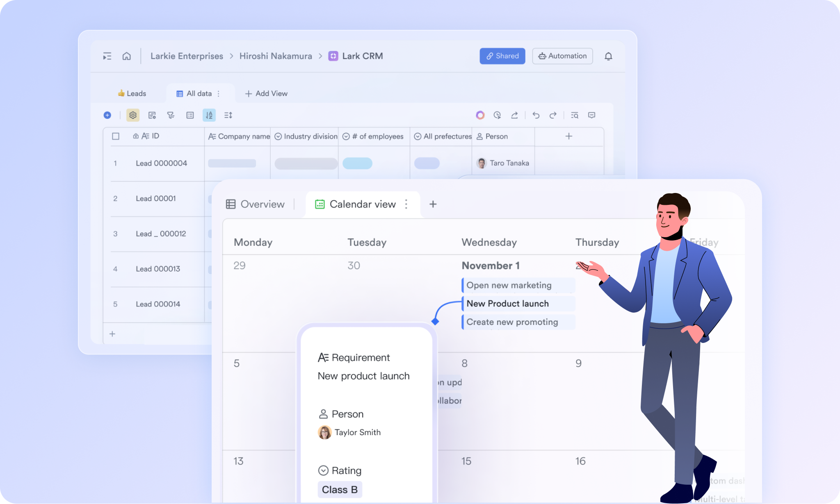The width and height of the screenshot is (840, 504).
Task: Open Calendar view tab options menu
Action: (x=406, y=204)
